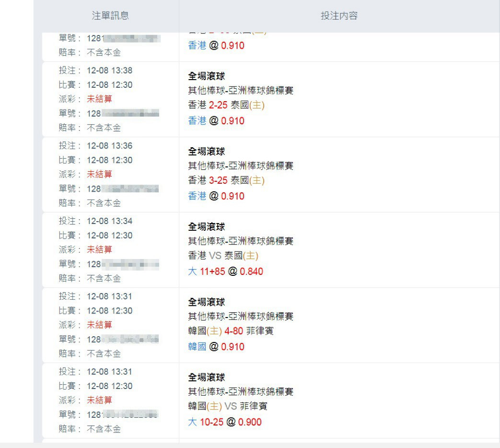
Task: Open the 韓國 @ 0.910 selection
Action: (x=216, y=346)
